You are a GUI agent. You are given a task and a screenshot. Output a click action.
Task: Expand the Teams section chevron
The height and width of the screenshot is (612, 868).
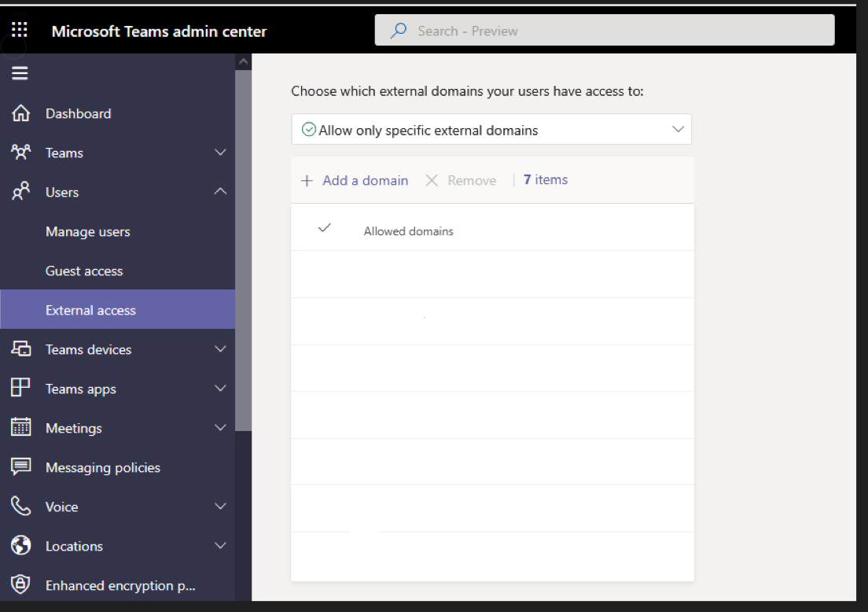pyautogui.click(x=220, y=153)
